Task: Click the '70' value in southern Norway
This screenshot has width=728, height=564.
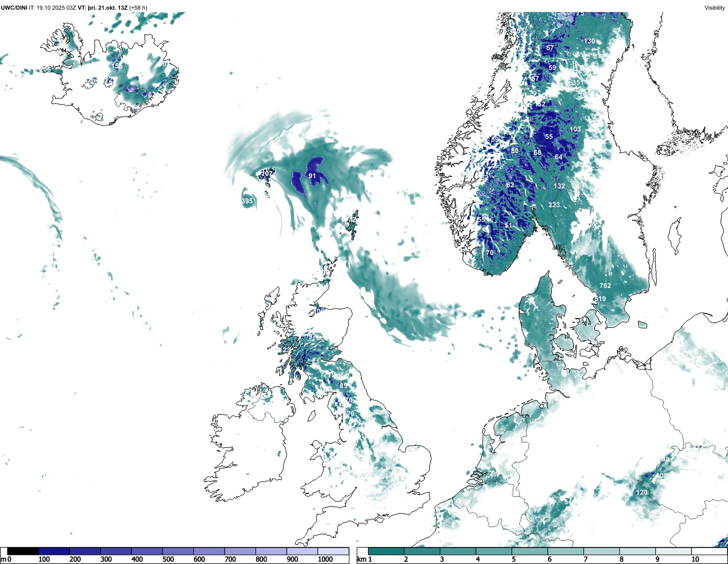Action: pyautogui.click(x=490, y=253)
